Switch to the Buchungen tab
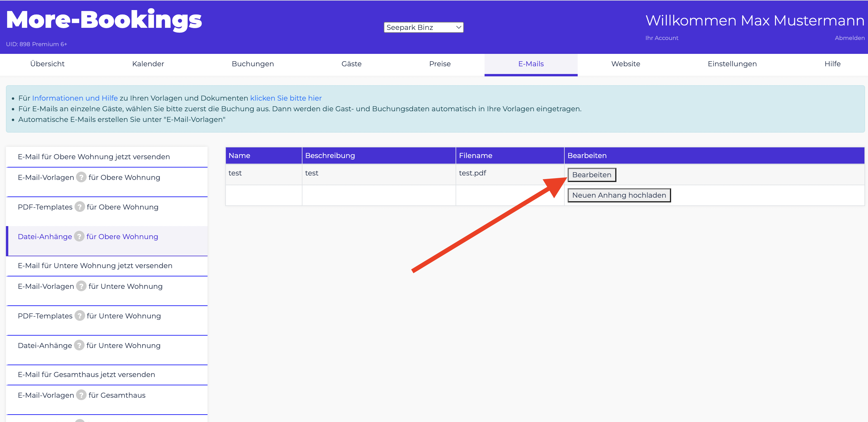Screen dimensions: 868x422 pos(253,64)
